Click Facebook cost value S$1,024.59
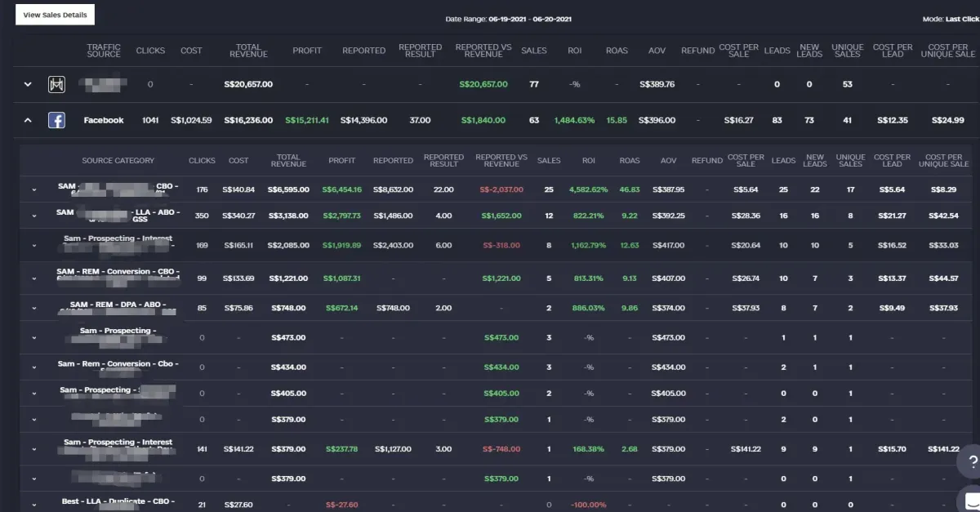 pos(191,120)
